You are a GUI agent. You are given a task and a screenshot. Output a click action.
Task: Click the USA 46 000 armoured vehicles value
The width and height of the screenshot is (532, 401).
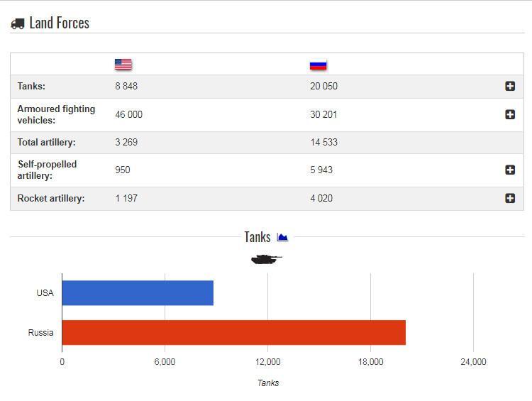[128, 114]
